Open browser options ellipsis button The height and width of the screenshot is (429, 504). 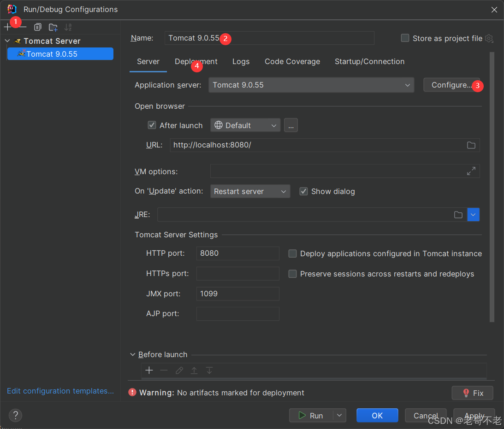pyautogui.click(x=291, y=125)
